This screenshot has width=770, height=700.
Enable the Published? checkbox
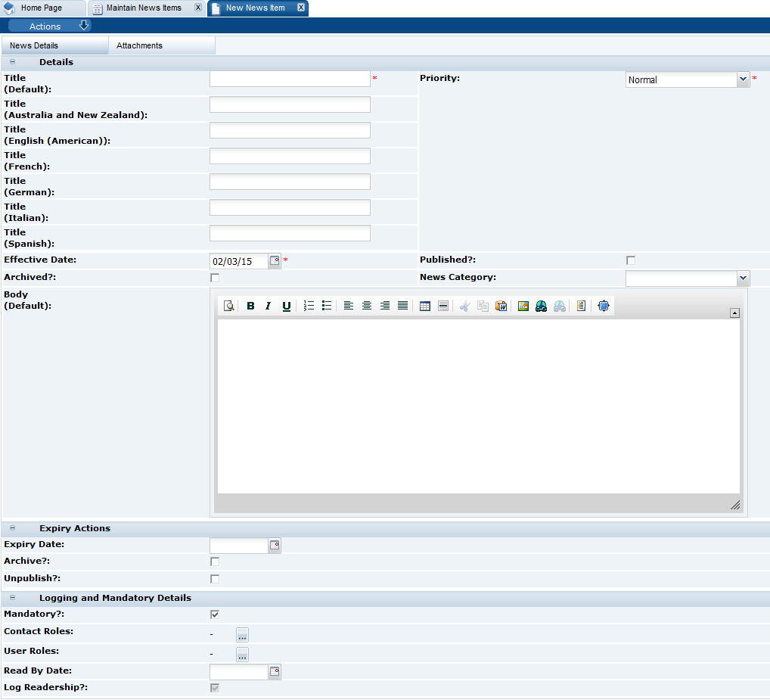pyautogui.click(x=631, y=260)
